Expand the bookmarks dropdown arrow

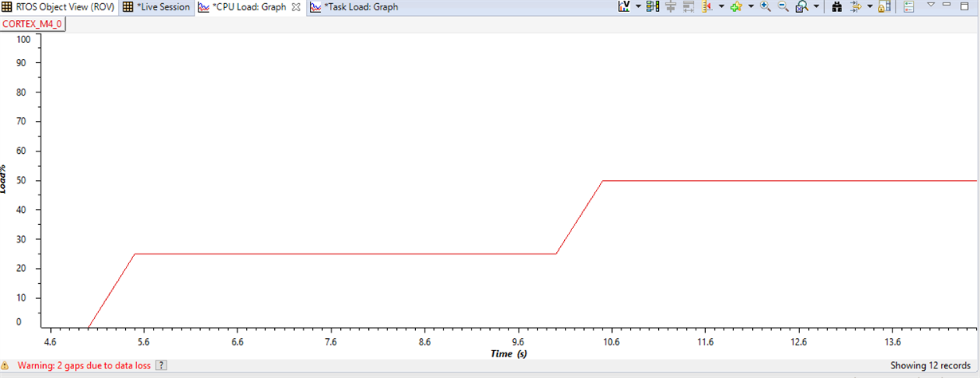click(751, 6)
